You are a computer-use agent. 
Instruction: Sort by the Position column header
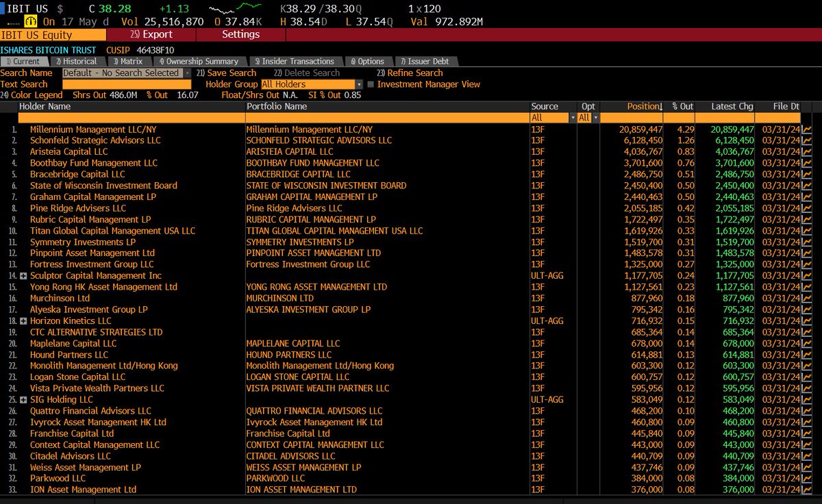coord(645,107)
